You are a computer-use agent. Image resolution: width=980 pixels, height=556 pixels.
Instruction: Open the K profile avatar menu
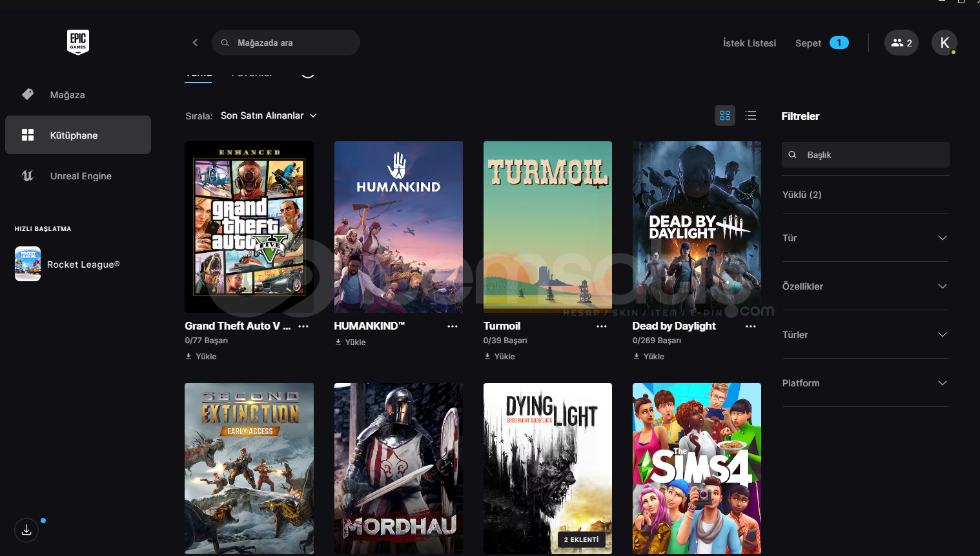coord(944,43)
